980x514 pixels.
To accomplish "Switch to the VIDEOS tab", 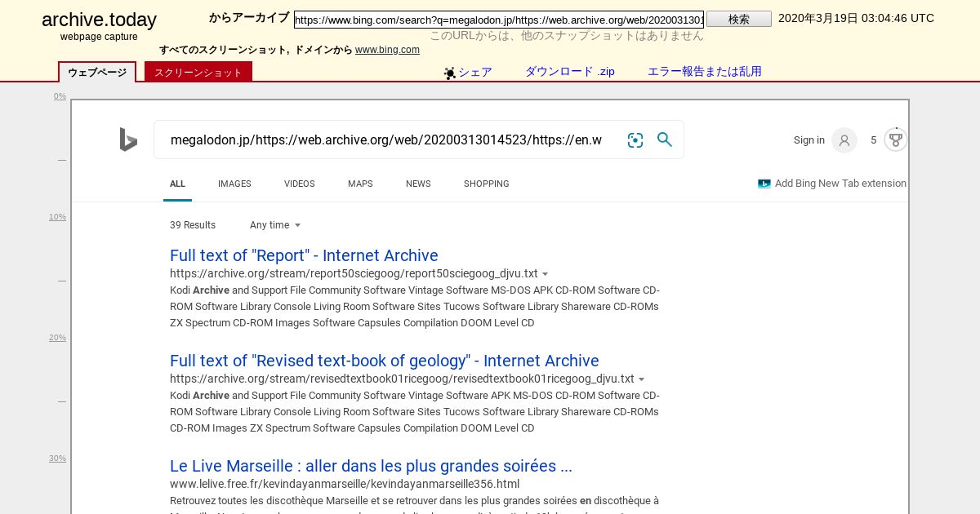I will (300, 184).
